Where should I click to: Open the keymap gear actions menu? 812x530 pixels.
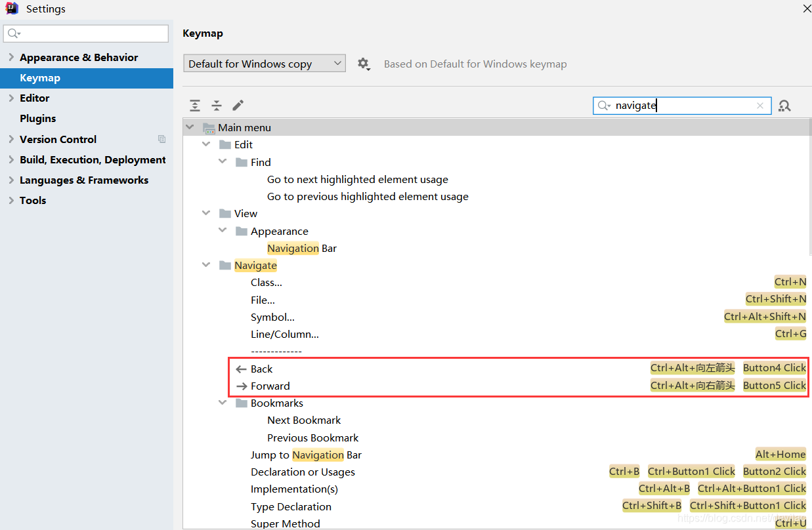(364, 64)
